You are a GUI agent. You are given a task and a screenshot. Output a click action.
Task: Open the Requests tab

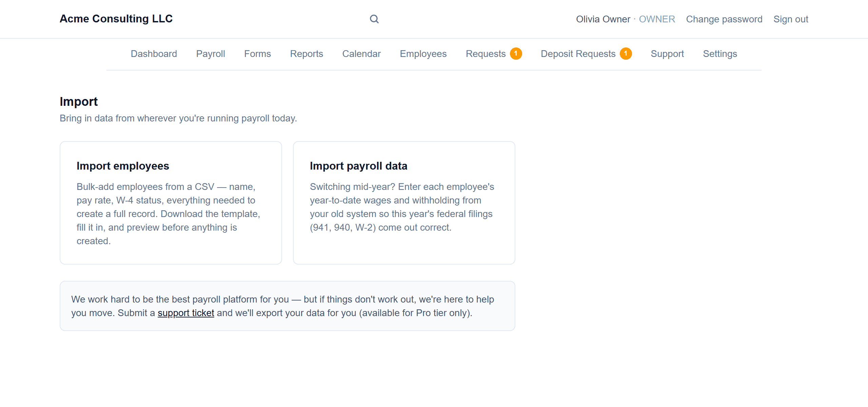point(486,54)
